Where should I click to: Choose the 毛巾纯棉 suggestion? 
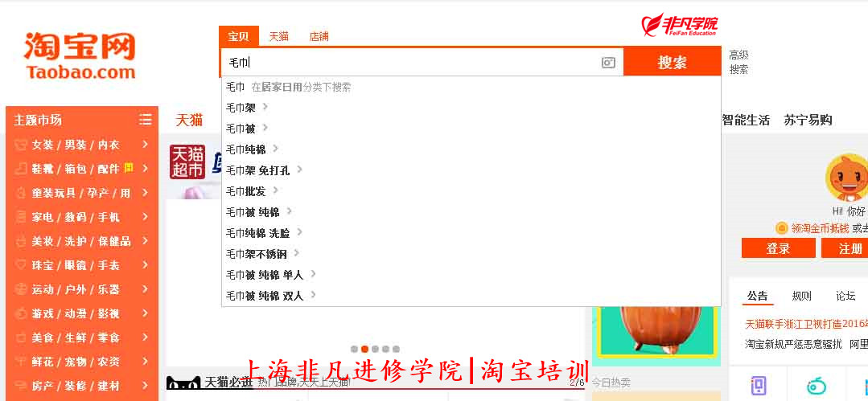(471, 149)
